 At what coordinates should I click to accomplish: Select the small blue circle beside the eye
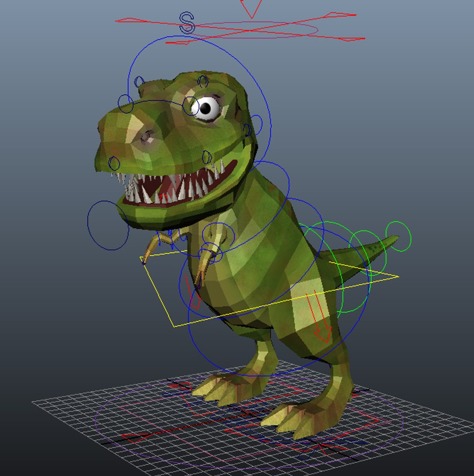(190, 106)
